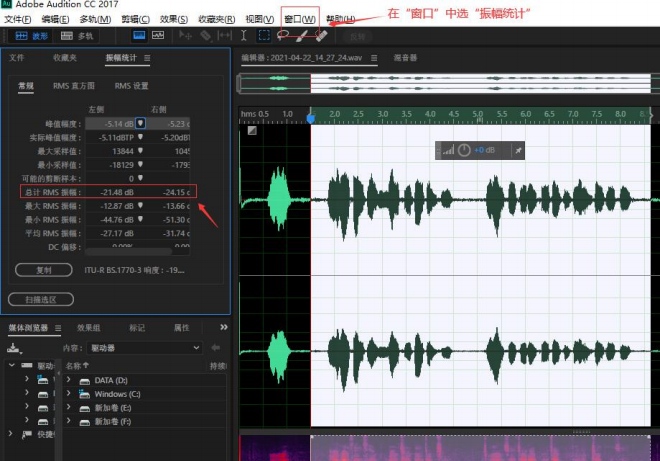Switch to Multitrack (多轨) view

[77, 36]
